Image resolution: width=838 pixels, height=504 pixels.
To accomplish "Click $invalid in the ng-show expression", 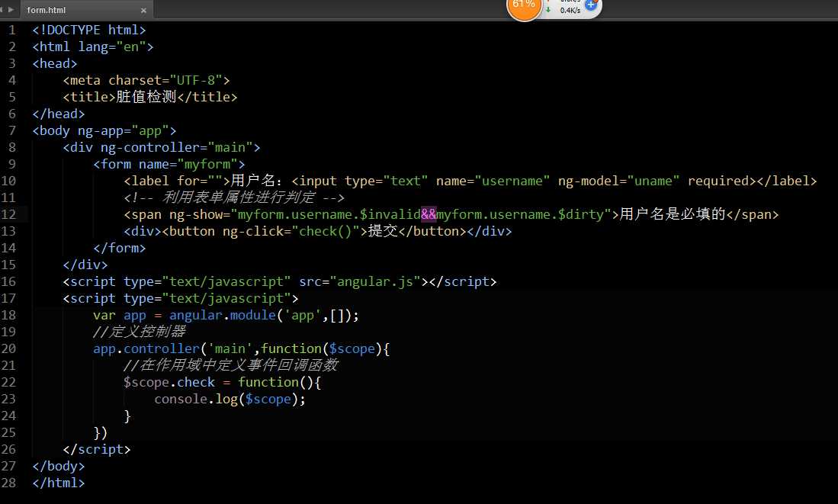I will 390,214.
